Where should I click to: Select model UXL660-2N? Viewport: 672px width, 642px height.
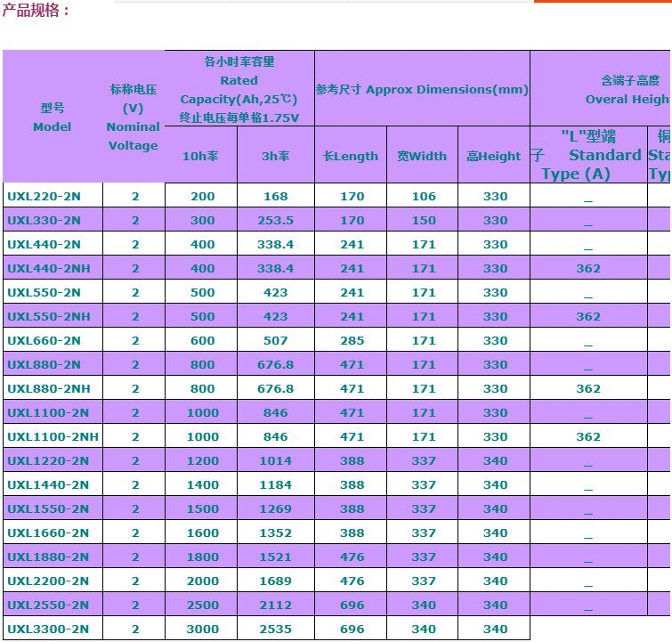coord(45,340)
